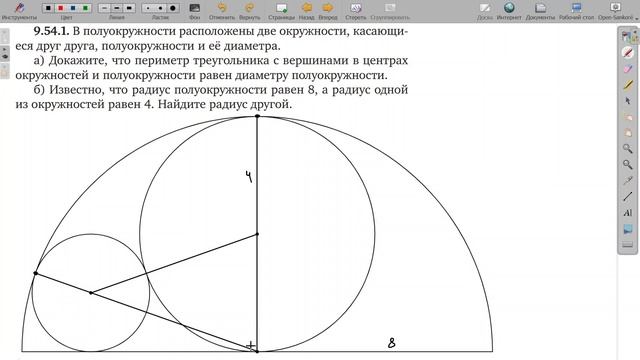The width and height of the screenshot is (640, 360).
Task: Select the blue pen color
Action: 73,8
